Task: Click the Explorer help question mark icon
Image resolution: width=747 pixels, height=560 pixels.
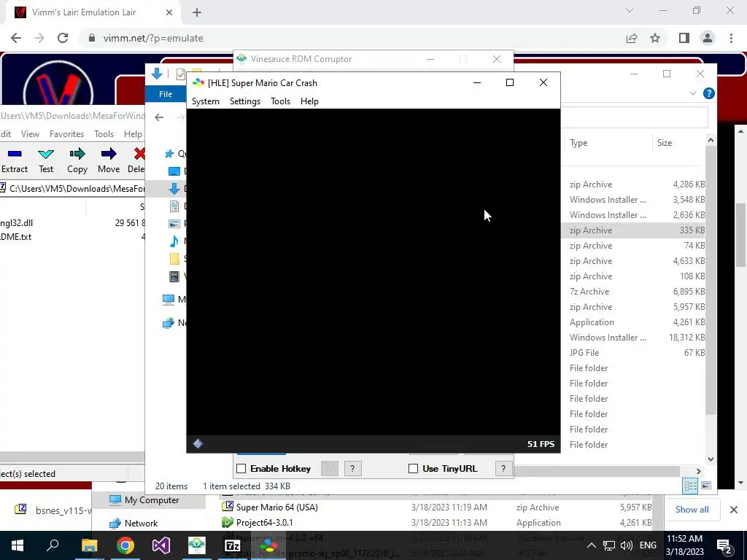Action: coord(709,94)
